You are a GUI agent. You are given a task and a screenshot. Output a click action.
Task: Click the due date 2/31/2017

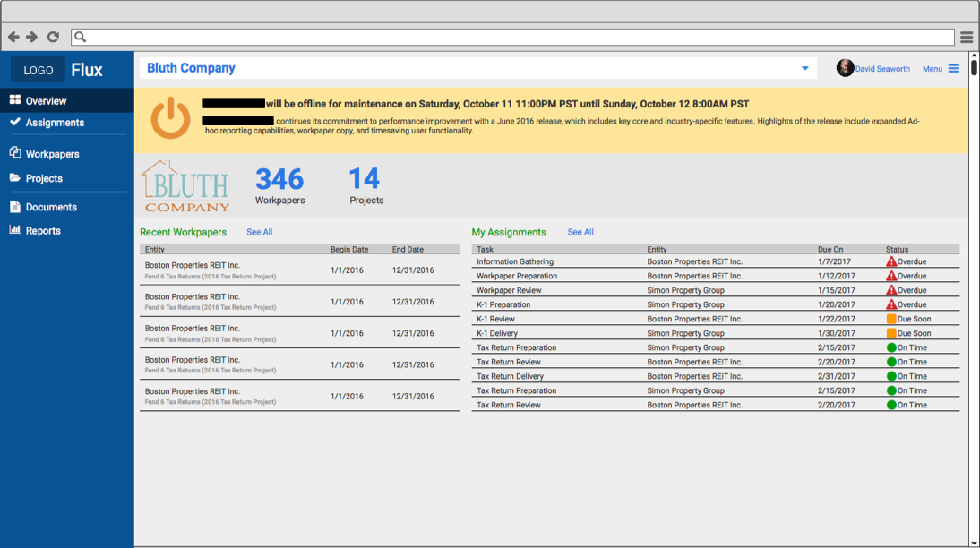click(837, 377)
